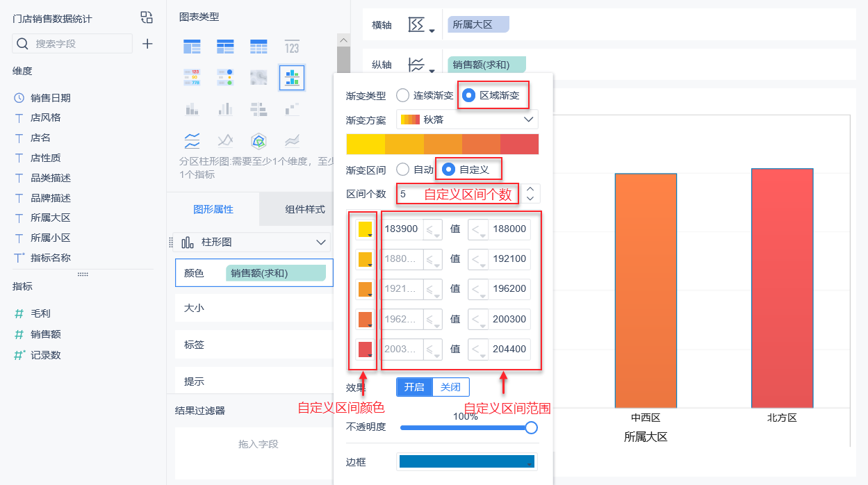The image size is (868, 485).
Task: Select the partitioned line chart icon
Action: [192, 141]
